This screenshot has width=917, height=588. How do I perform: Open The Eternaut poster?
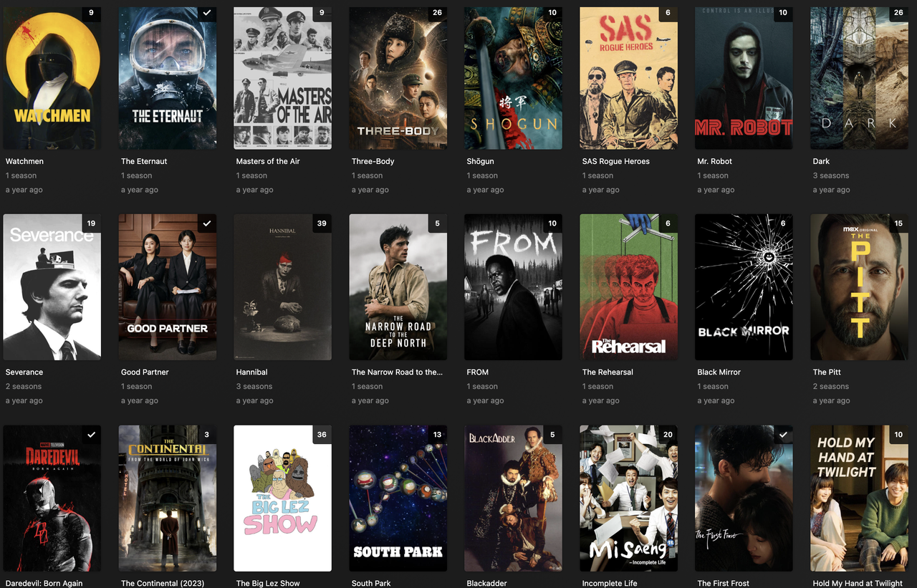pyautogui.click(x=168, y=77)
